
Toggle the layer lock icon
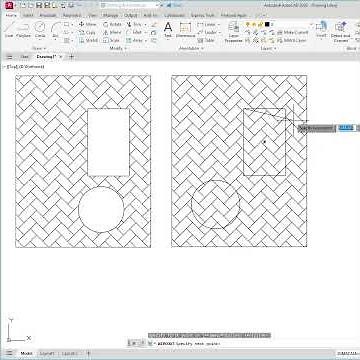click(261, 24)
